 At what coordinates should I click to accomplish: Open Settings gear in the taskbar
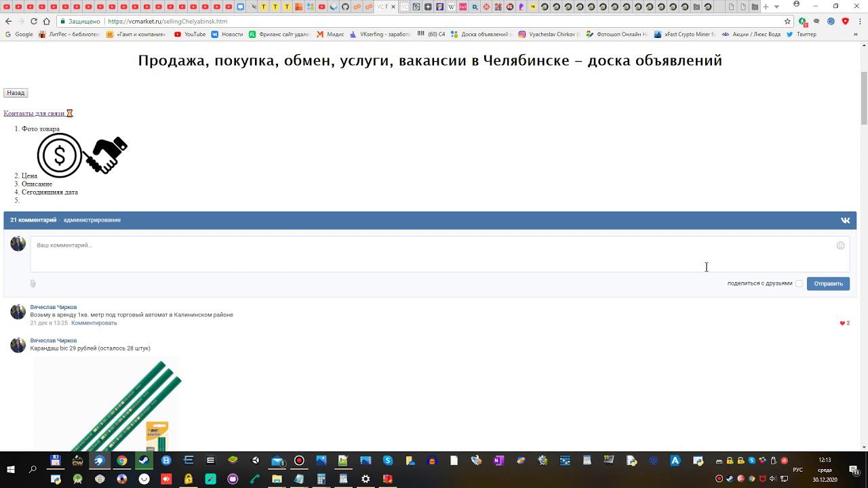tap(366, 479)
